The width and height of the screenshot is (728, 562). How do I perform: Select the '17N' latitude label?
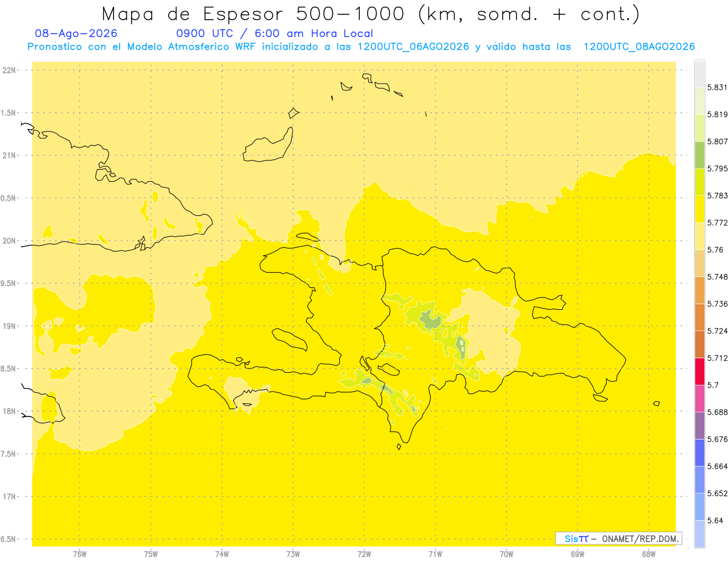[x=10, y=497]
